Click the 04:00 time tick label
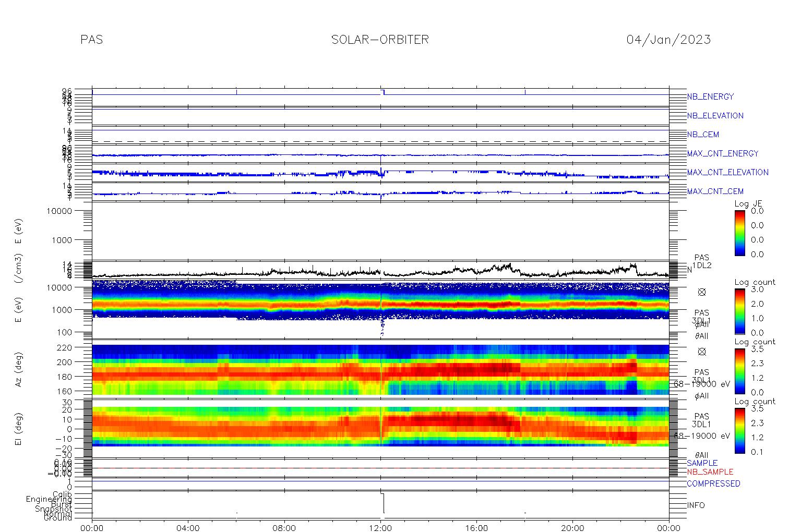789x532 pixels. [x=188, y=528]
